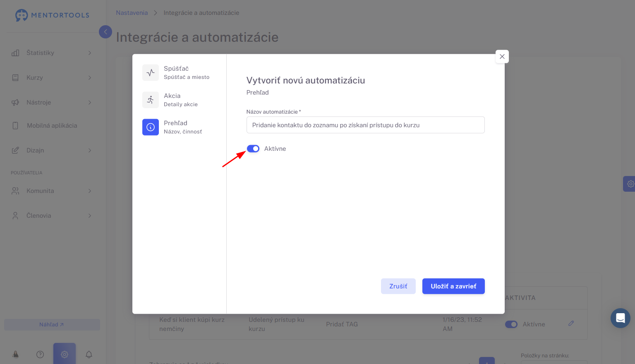Click the Spúšťač pulse step icon

(x=151, y=73)
